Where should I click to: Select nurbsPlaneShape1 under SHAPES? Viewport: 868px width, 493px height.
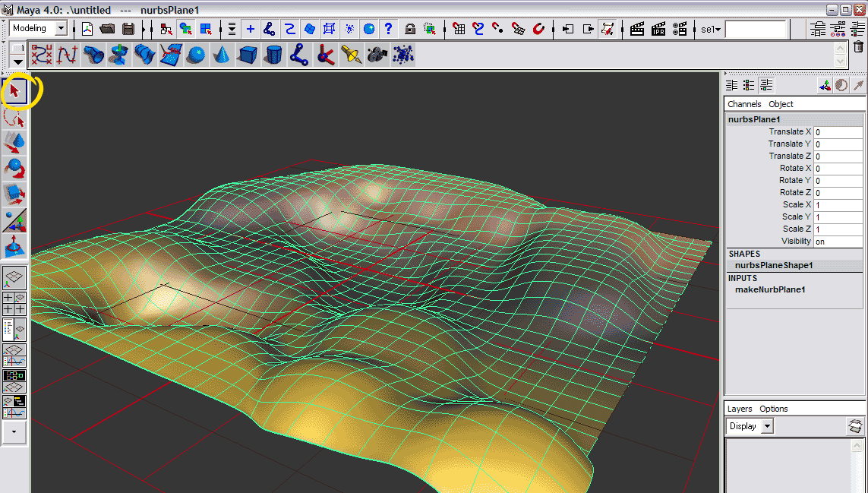[774, 265]
